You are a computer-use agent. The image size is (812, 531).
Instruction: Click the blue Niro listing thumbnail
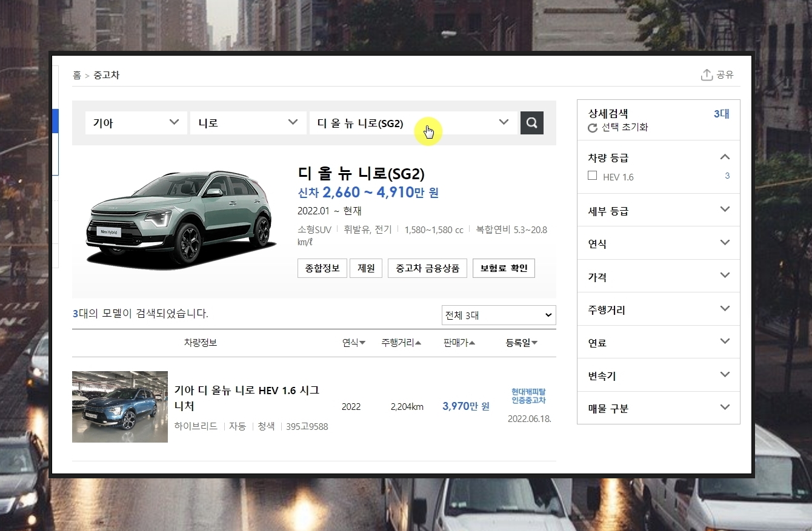click(120, 407)
